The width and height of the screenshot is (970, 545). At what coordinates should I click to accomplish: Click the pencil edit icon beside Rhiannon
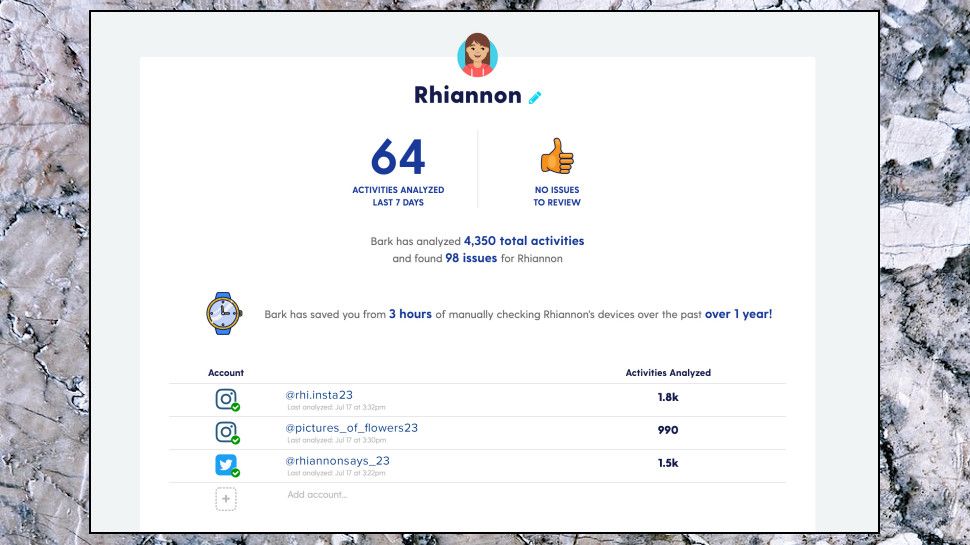tap(535, 97)
